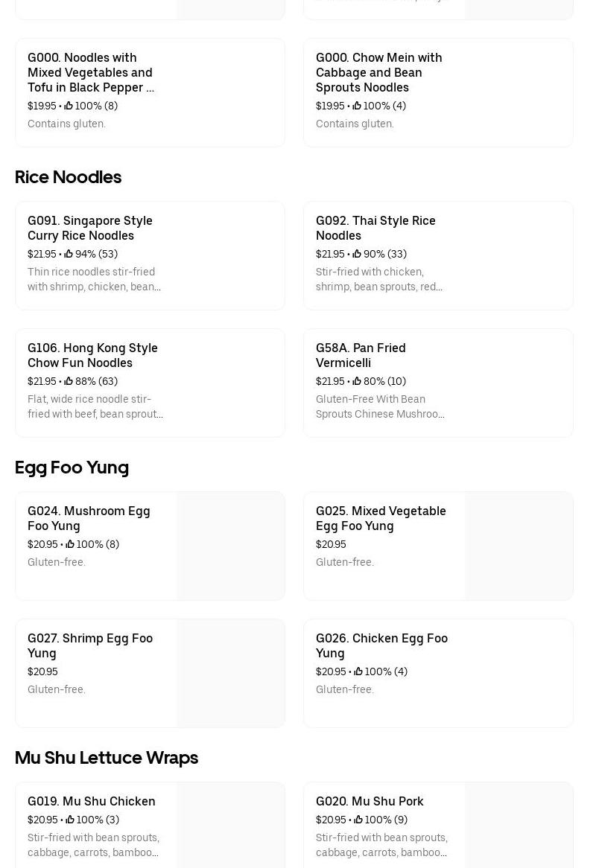Screen dimensions: 599x868
Task: Click the Mu Shu Lettuce Wraps heading
Action: click(107, 758)
